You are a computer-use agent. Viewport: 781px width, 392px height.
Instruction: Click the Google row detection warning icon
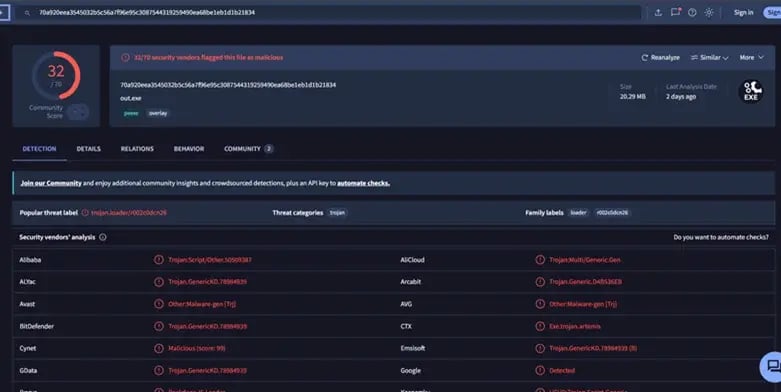pyautogui.click(x=540, y=371)
